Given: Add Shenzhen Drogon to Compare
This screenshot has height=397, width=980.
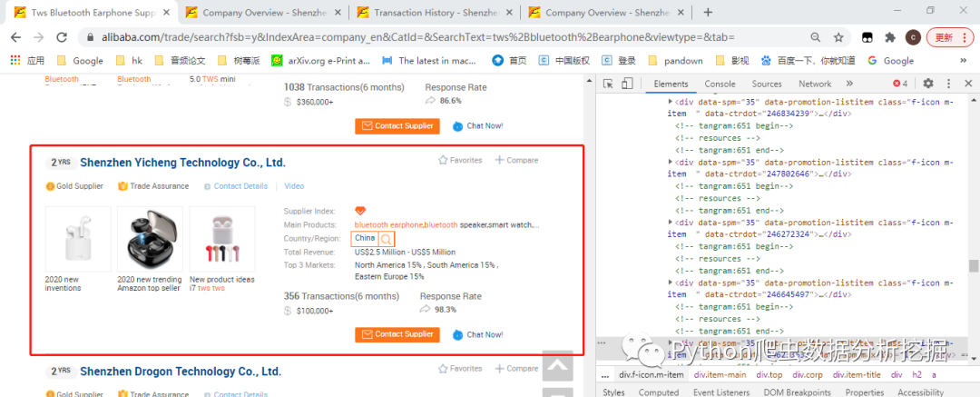Looking at the screenshot, I should point(516,369).
